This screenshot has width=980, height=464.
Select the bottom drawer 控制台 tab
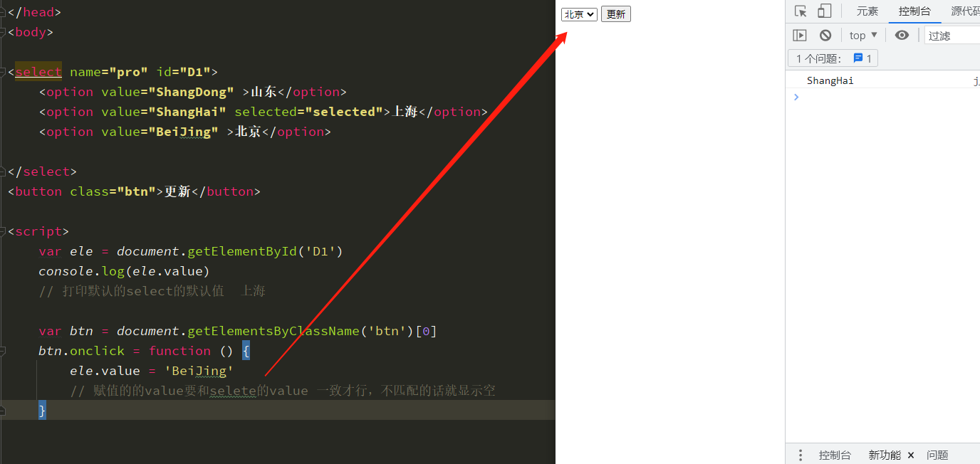[835, 455]
